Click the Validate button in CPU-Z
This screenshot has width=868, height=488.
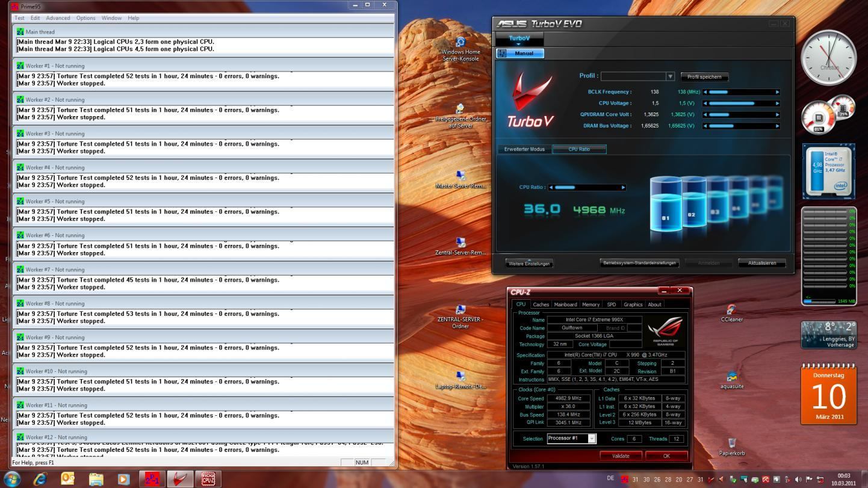coord(621,456)
